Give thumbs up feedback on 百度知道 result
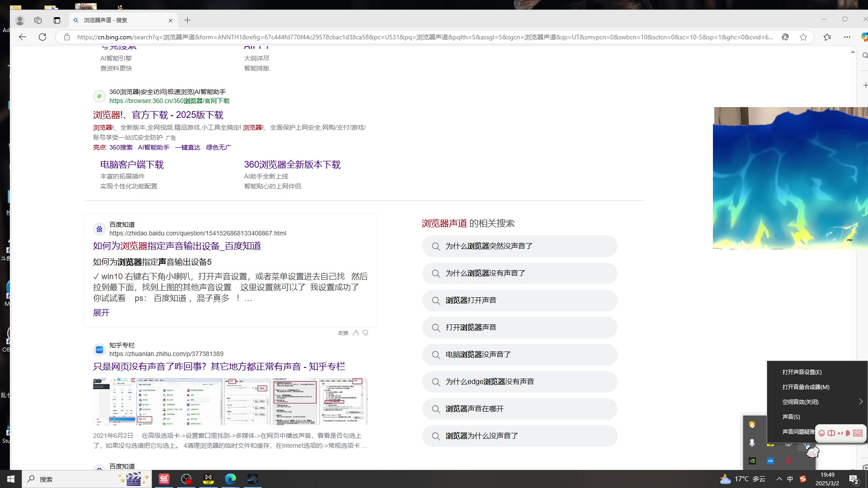Screen dimensions: 868x488 pos(356,333)
